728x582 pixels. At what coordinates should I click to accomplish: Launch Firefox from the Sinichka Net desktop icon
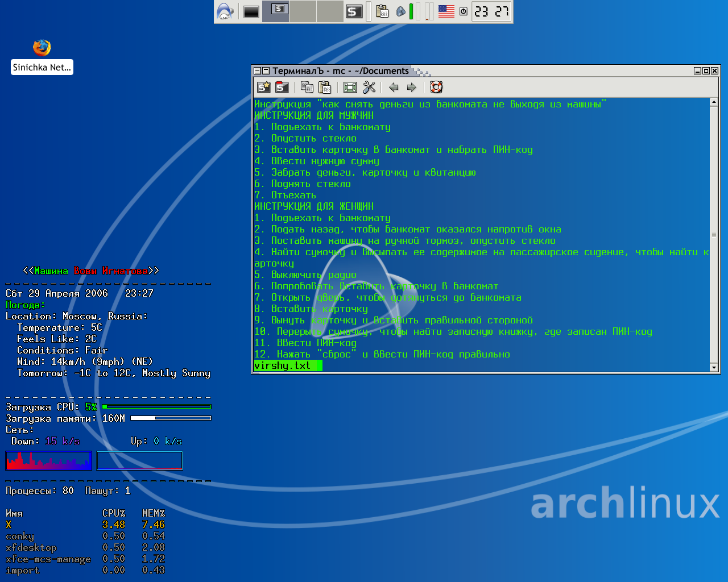point(42,48)
